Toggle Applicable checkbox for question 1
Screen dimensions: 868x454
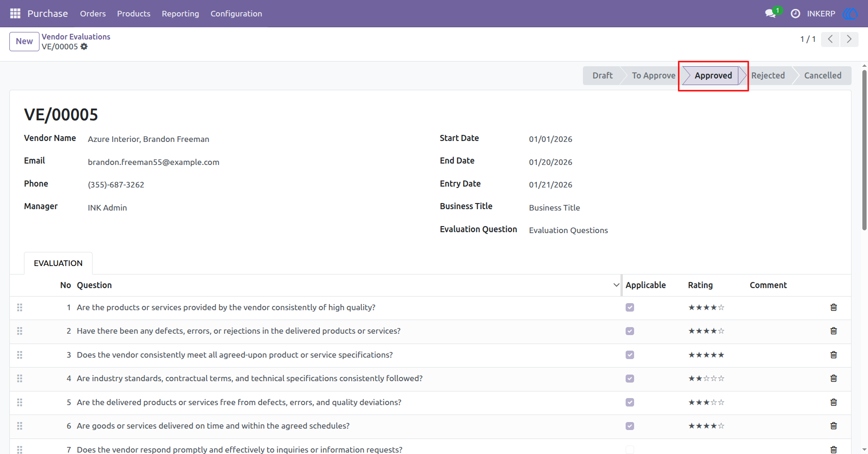(630, 307)
